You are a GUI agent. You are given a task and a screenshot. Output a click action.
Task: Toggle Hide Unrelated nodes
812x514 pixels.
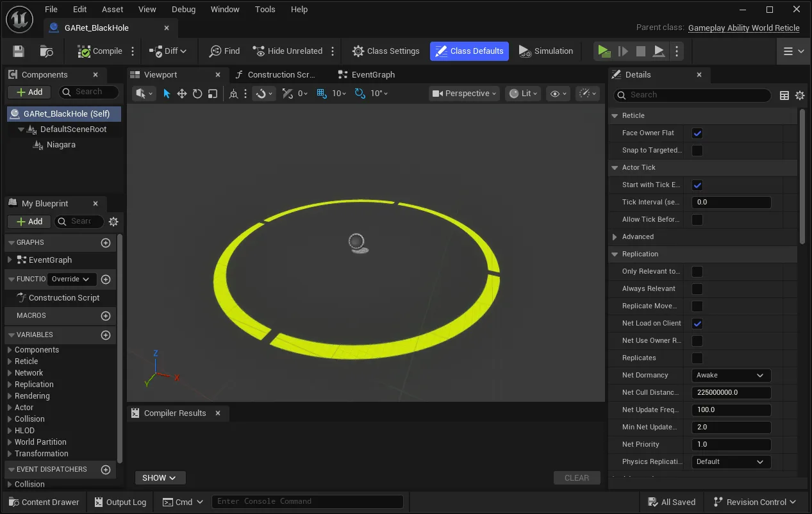(x=287, y=51)
